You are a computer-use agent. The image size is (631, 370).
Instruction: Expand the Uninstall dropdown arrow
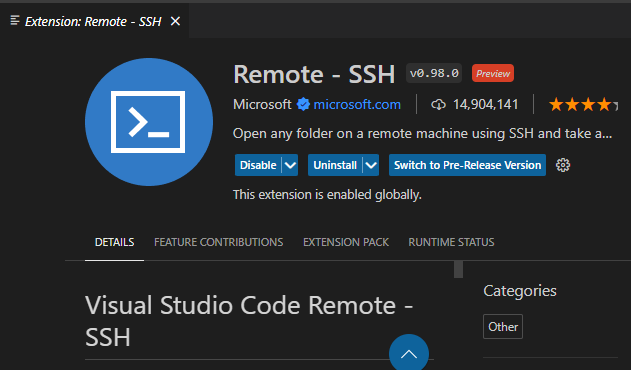point(371,165)
